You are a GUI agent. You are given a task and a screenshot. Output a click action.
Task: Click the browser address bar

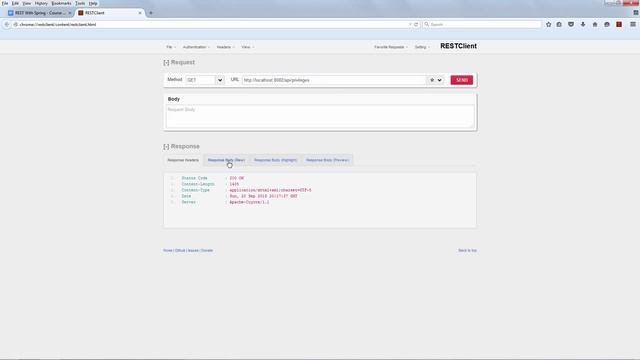coord(212,24)
